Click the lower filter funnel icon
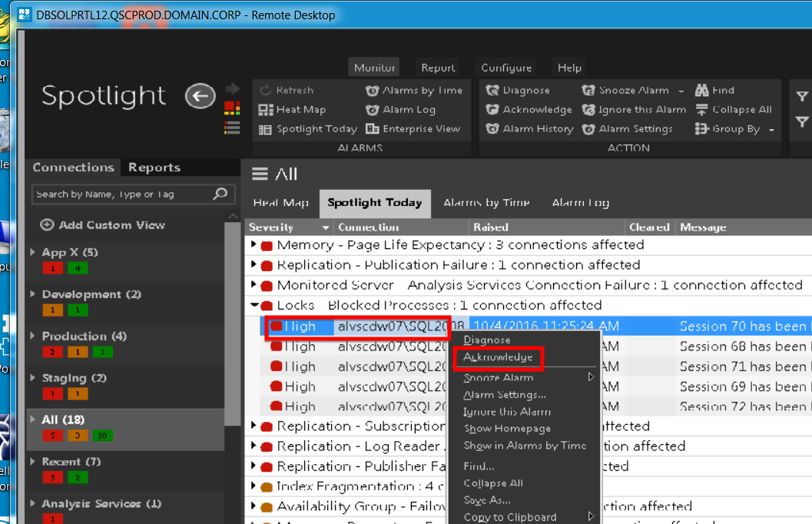The width and height of the screenshot is (812, 524). point(802,122)
